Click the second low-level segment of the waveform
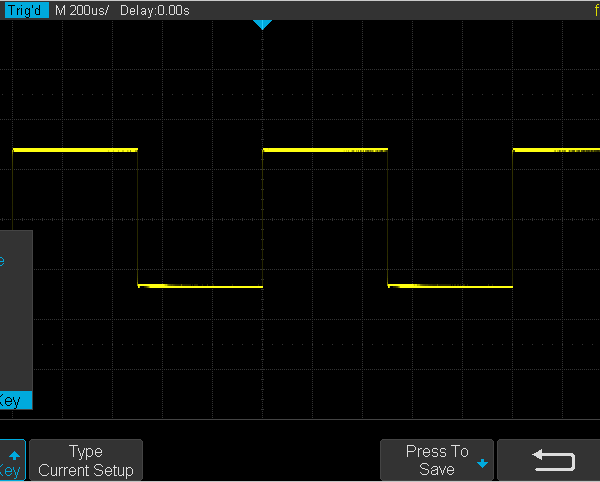The image size is (600, 482). point(450,286)
